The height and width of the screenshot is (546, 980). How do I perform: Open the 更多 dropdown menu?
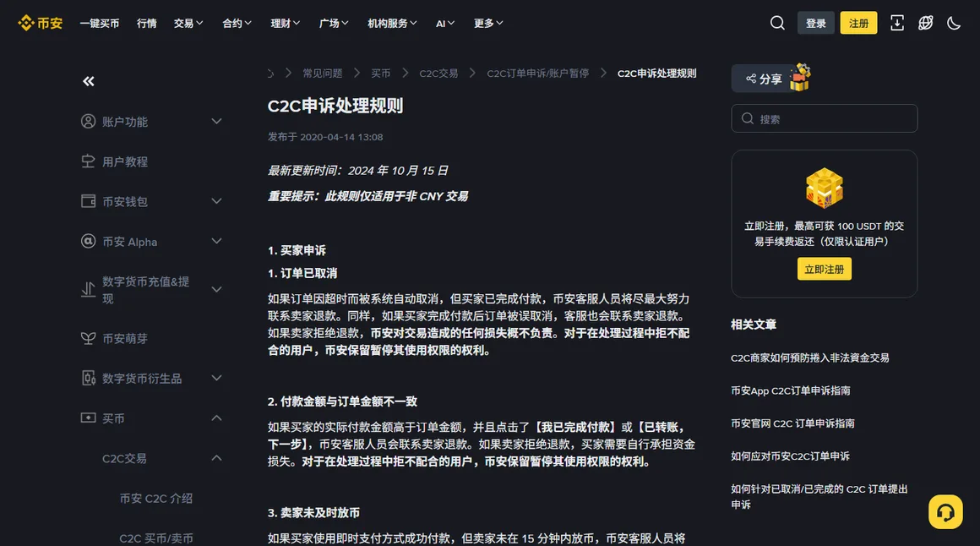(x=488, y=23)
